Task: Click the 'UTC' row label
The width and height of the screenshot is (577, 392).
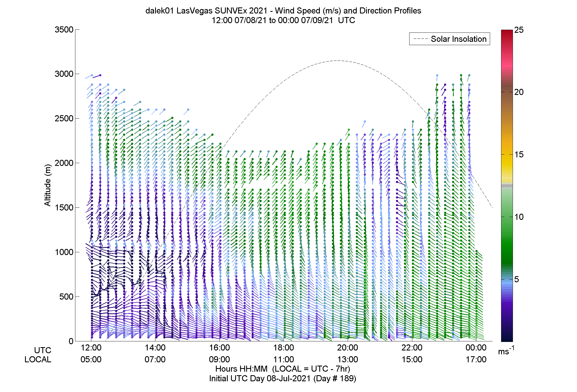Action: 43,350
